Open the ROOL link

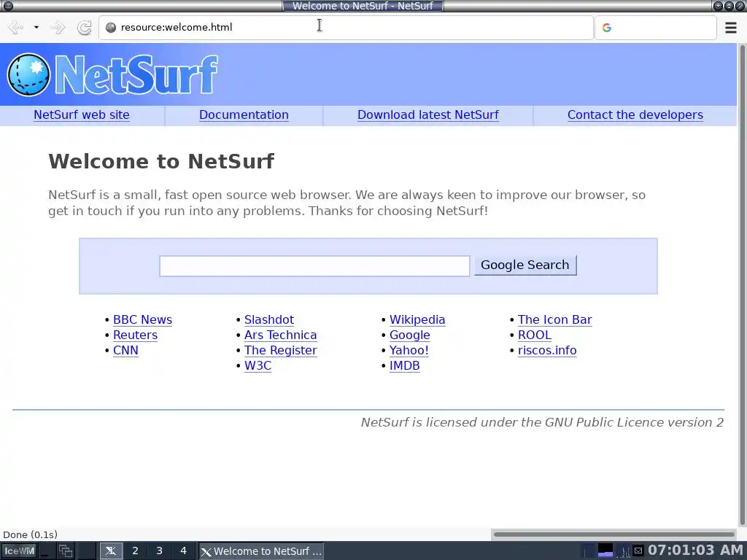point(535,335)
